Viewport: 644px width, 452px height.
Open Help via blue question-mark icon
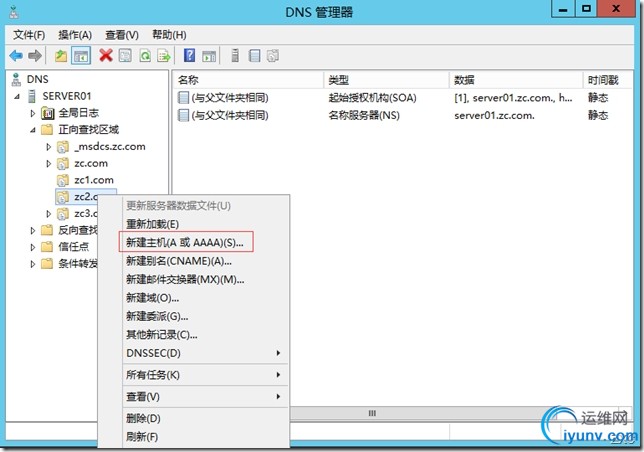point(189,55)
